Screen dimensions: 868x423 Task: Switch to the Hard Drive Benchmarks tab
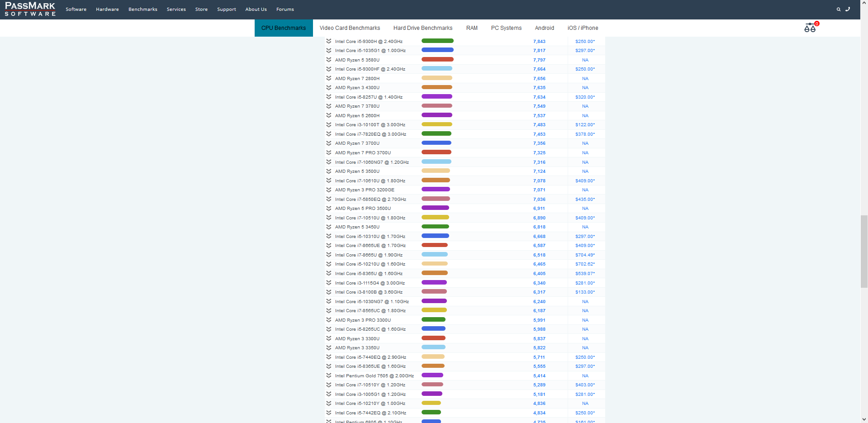422,28
